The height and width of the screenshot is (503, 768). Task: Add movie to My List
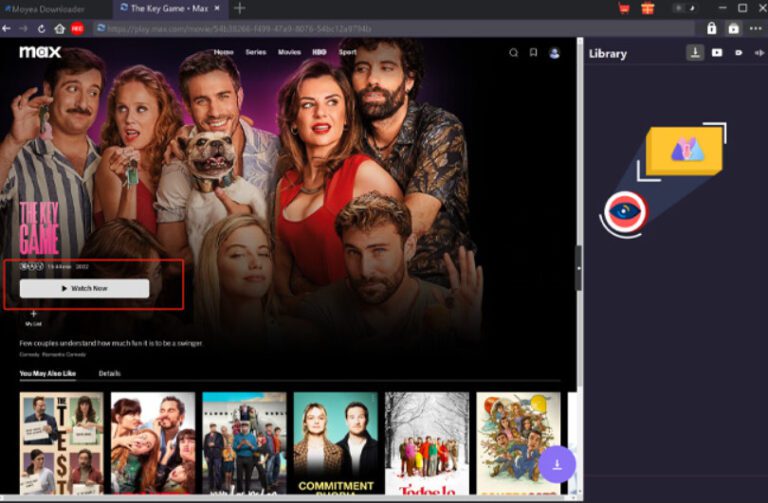[34, 315]
